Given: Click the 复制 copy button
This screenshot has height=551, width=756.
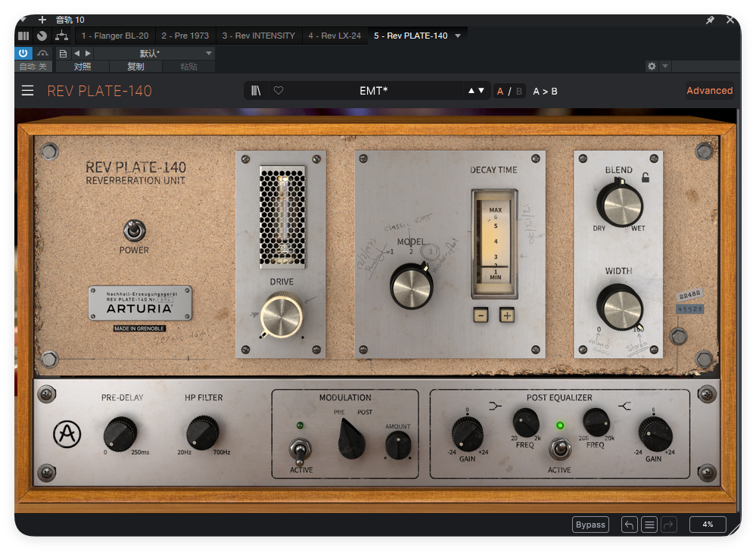Looking at the screenshot, I should [x=135, y=67].
